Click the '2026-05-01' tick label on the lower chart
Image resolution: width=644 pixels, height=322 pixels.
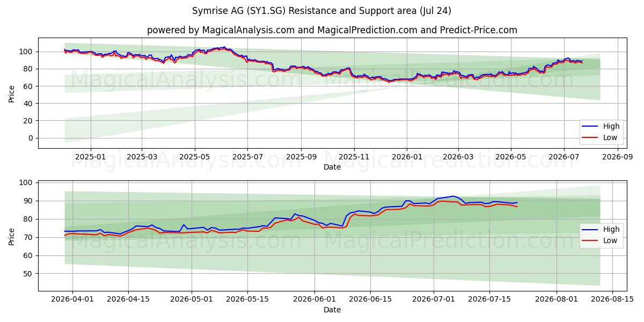pos(192,299)
